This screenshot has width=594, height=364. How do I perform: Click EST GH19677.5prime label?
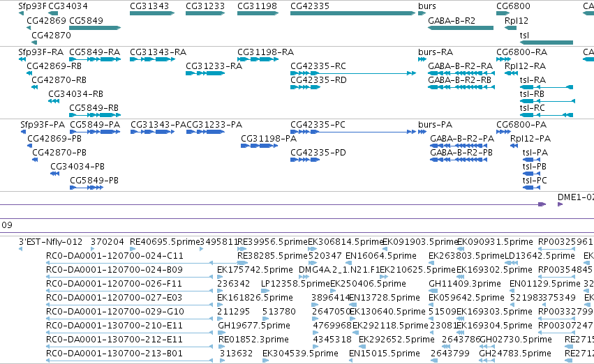254,326
